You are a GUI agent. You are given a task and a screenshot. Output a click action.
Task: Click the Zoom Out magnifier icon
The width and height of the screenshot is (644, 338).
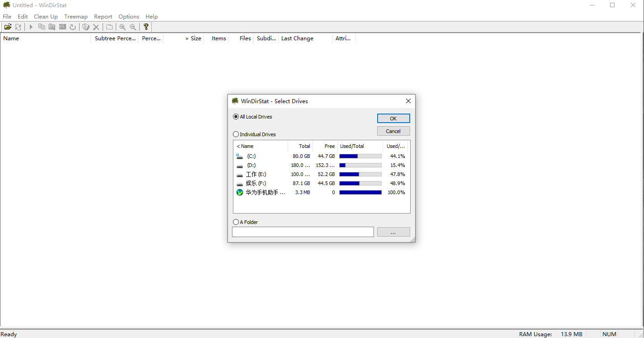click(x=133, y=27)
